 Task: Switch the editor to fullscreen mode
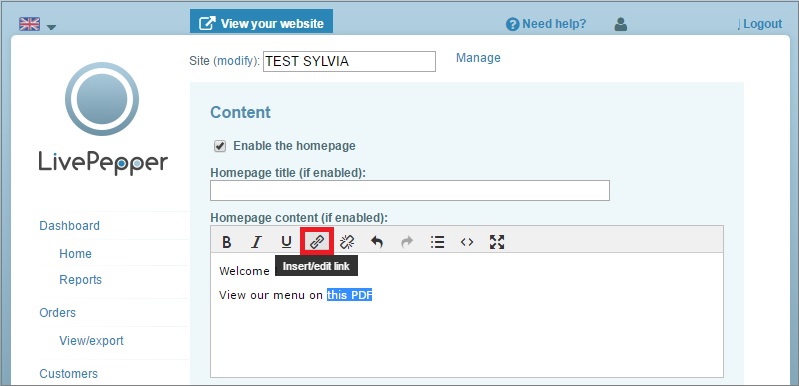coord(497,242)
